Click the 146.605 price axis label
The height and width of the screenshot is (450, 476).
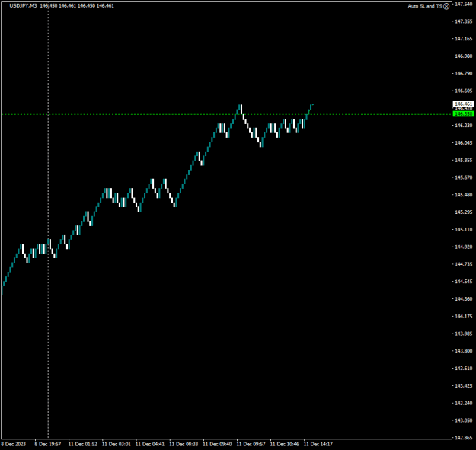coord(464,91)
